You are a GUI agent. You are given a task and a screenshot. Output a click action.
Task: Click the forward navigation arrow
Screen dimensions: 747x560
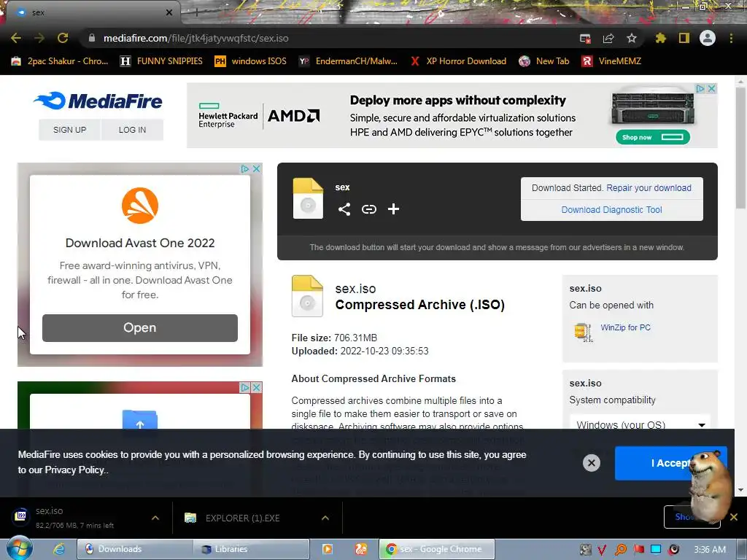[x=39, y=38]
